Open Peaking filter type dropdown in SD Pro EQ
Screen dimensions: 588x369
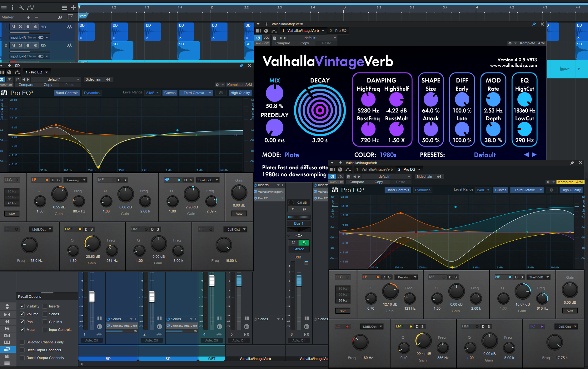point(75,180)
